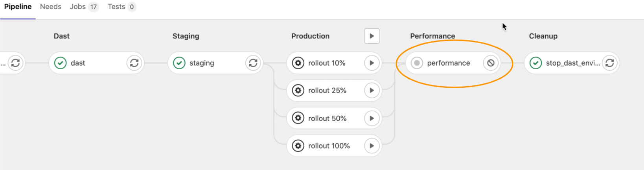Play all manual Production stage jobs

(x=372, y=36)
